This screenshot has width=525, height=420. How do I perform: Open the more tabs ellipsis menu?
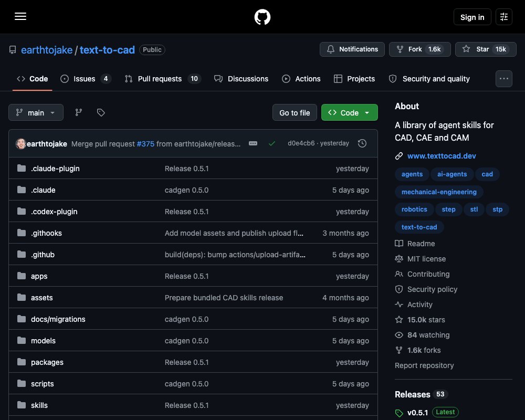tap(503, 79)
